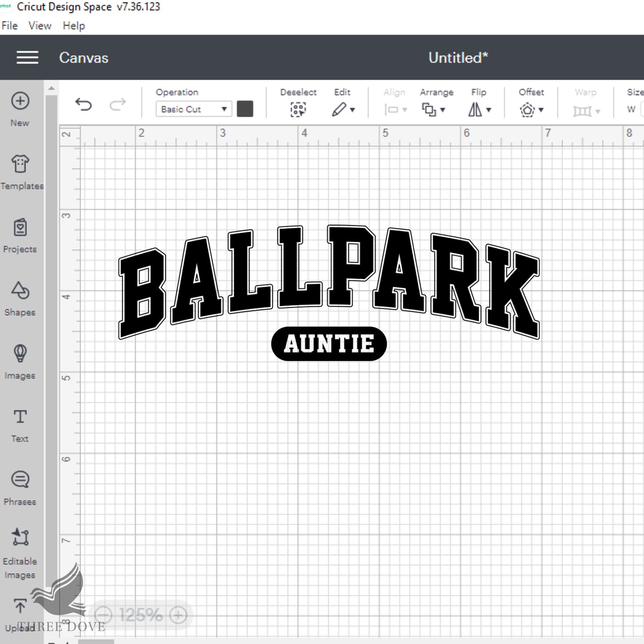Click the Upload icon
This screenshot has height=644, width=644.
(20, 606)
